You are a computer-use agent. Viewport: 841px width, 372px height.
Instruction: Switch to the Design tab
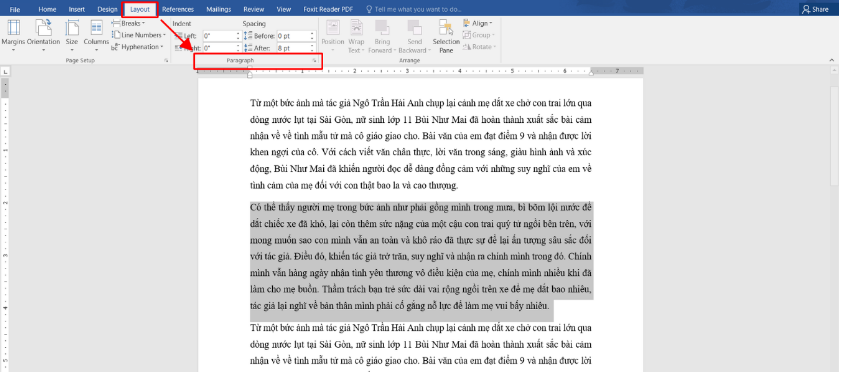tap(107, 9)
